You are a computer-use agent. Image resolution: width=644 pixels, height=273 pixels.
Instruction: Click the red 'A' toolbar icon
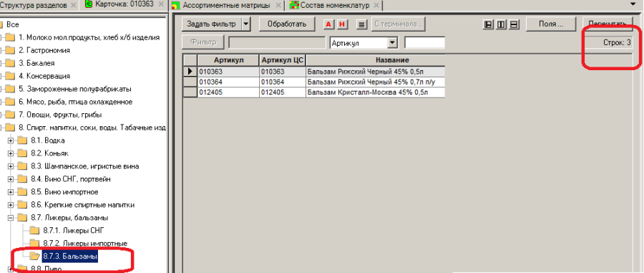coord(328,24)
